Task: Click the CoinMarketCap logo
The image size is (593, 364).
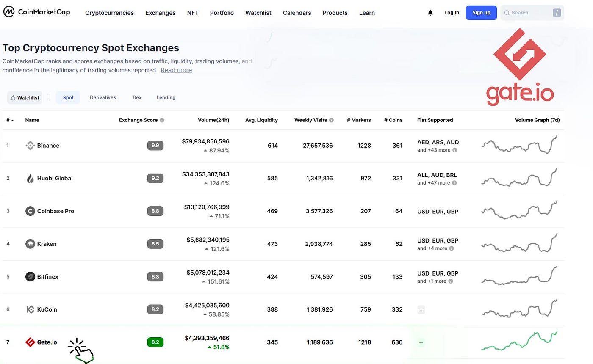Action: (36, 12)
